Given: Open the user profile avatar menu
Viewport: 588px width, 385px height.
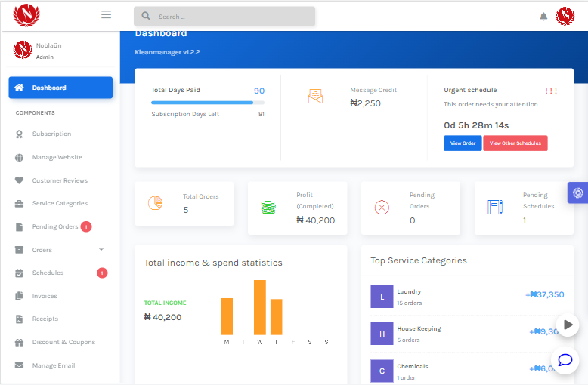Looking at the screenshot, I should (x=565, y=16).
